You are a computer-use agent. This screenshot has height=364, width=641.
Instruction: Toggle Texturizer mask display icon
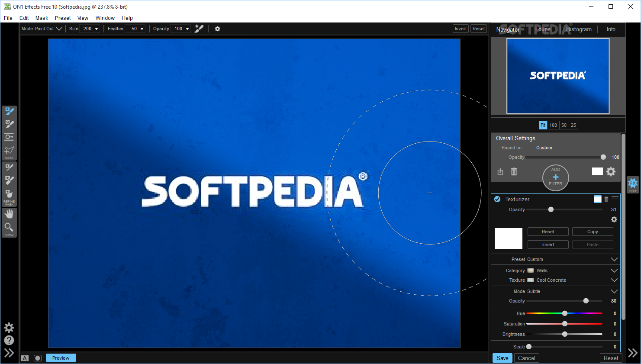point(598,199)
